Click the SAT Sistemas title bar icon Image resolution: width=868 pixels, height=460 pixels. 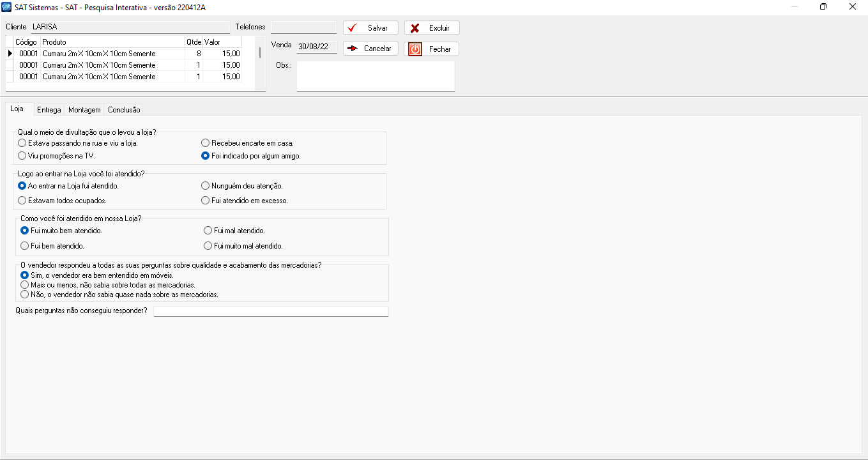7,7
